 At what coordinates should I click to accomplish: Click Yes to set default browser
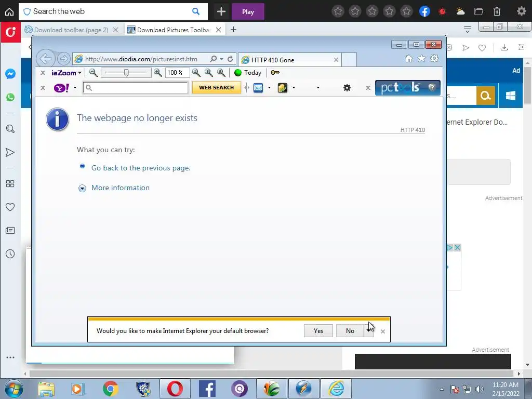pos(318,330)
